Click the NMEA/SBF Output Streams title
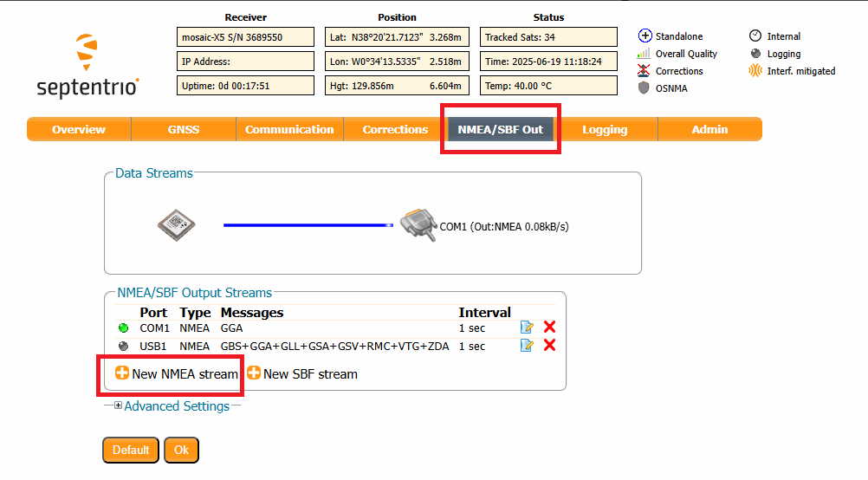The height and width of the screenshot is (480, 868). point(194,292)
